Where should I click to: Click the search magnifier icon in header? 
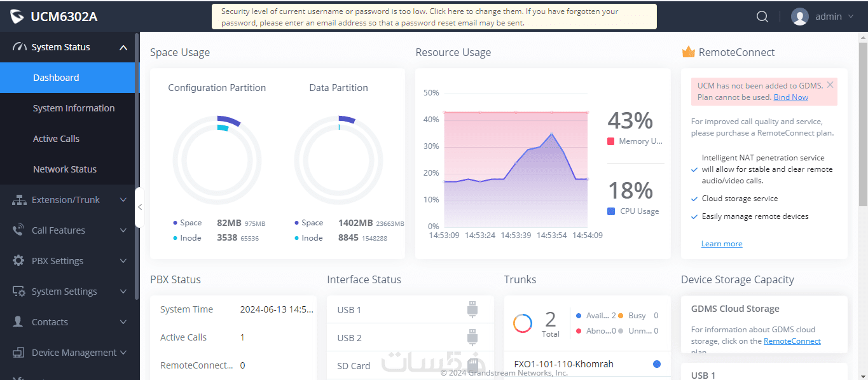762,17
